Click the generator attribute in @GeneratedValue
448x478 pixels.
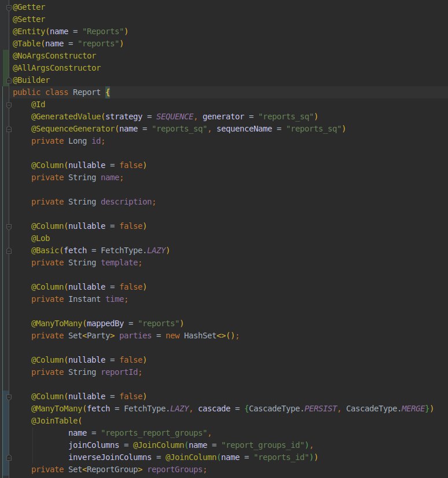click(223, 117)
